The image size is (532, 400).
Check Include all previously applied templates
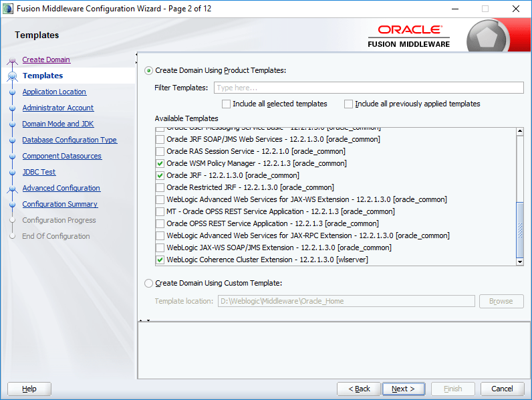(348, 104)
